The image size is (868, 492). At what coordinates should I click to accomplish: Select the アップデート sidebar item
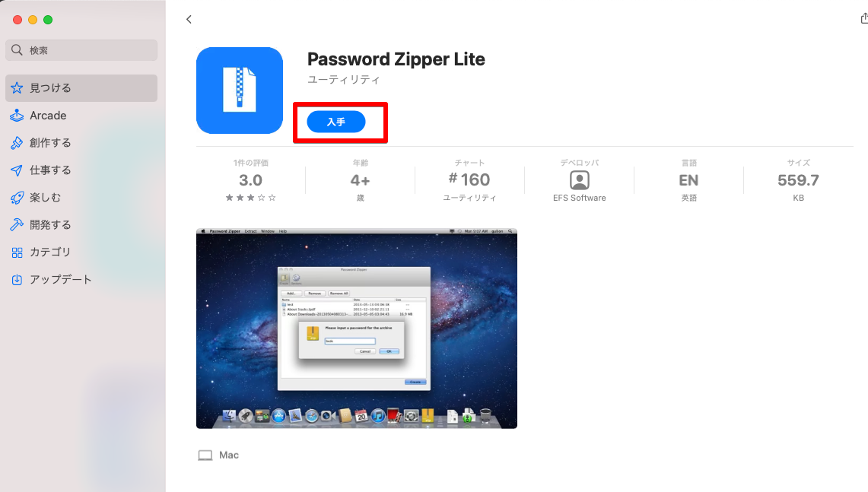81,280
